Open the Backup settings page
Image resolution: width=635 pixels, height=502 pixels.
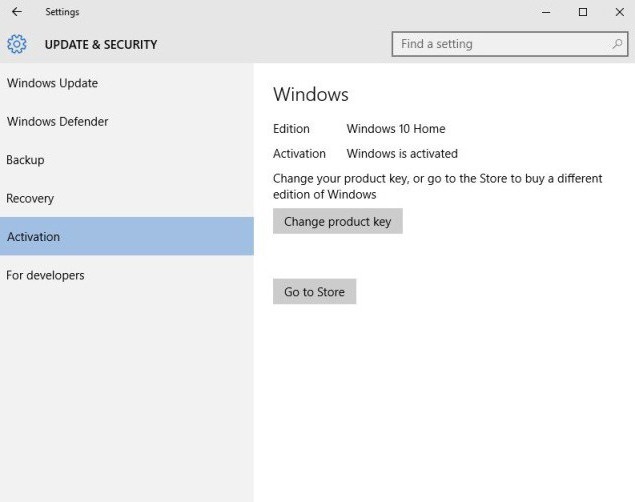click(26, 160)
